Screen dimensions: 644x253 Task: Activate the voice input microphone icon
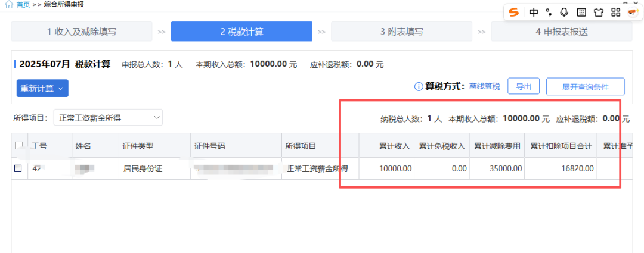tap(564, 12)
